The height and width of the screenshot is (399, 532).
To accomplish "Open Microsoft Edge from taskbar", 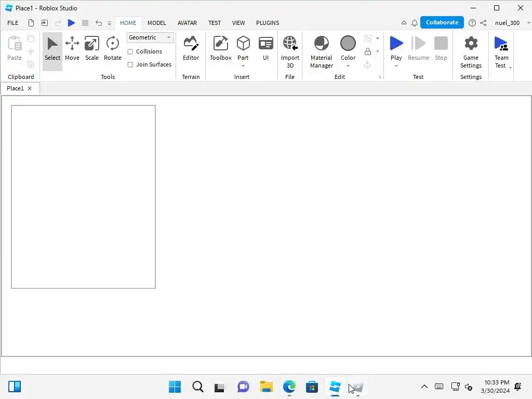I will point(289,387).
